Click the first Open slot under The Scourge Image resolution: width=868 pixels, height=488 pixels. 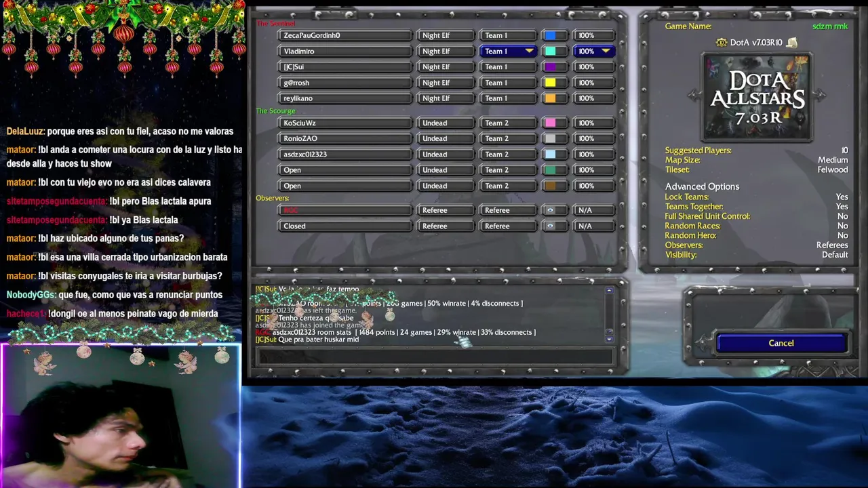click(345, 169)
